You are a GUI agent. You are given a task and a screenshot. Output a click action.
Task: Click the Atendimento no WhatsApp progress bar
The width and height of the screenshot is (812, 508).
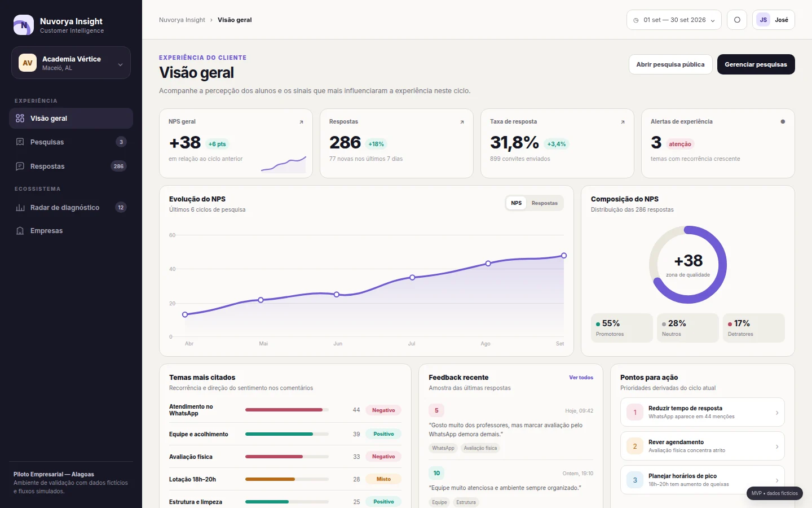point(287,410)
